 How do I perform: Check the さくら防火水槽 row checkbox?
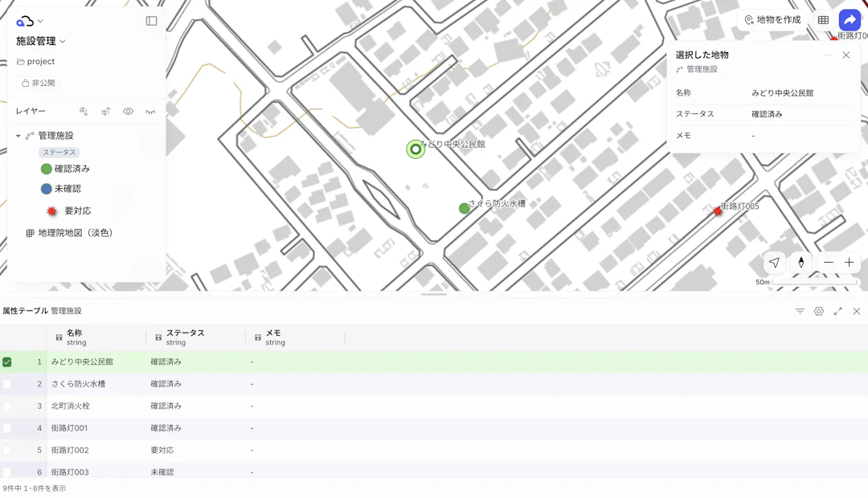tap(6, 384)
